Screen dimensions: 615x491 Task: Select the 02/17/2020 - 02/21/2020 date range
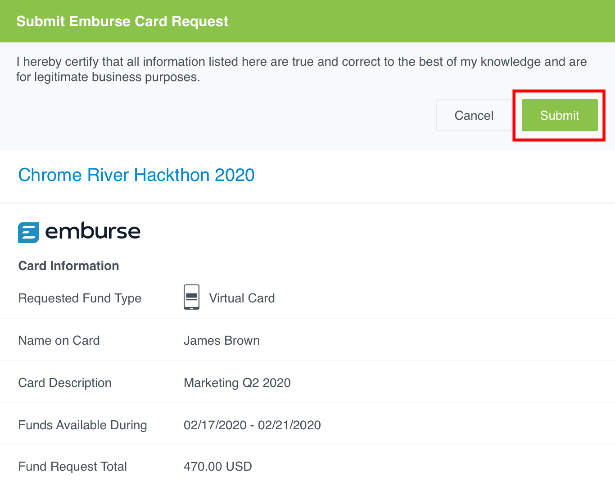point(252,425)
